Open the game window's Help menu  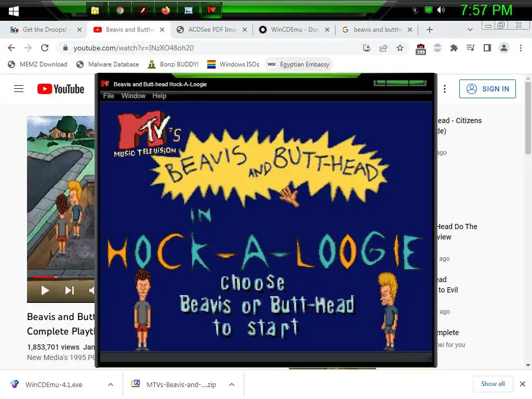click(x=159, y=96)
